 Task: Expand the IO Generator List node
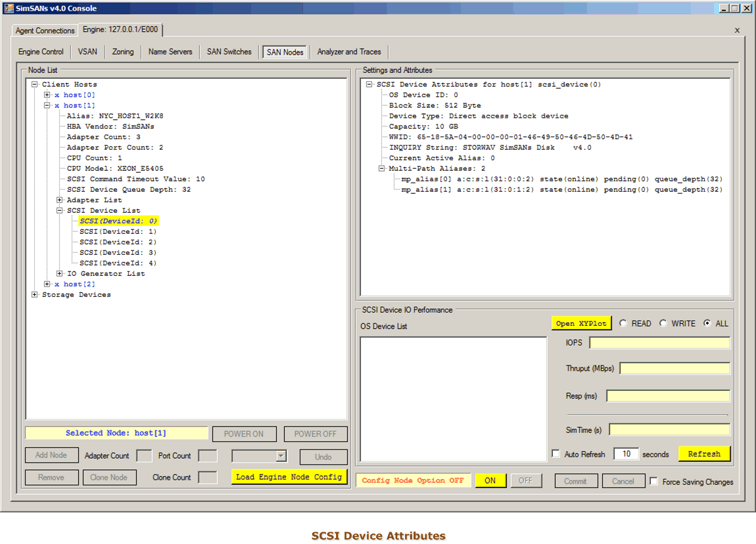click(60, 274)
